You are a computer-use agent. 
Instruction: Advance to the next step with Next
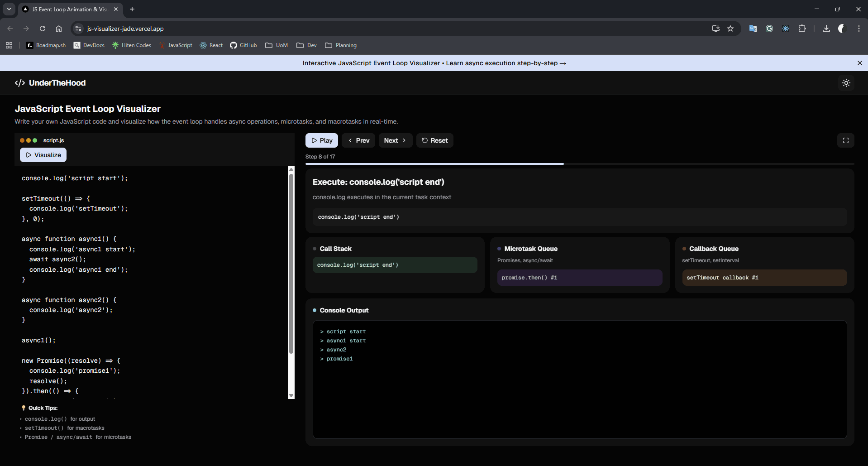click(395, 140)
